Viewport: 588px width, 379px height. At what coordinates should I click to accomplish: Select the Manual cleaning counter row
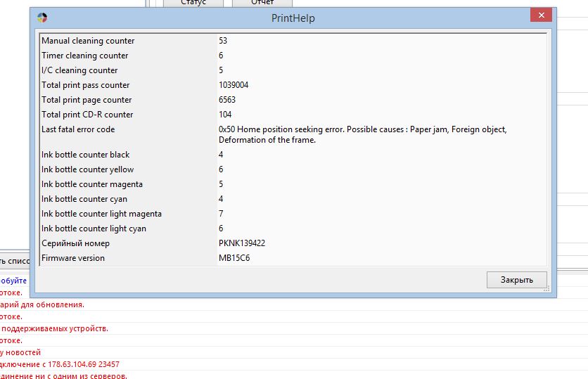click(x=293, y=41)
